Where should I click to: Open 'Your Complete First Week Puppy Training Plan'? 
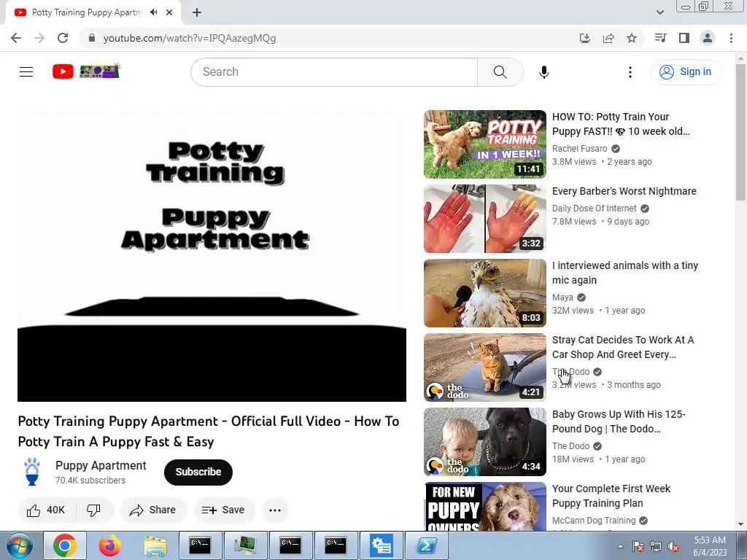pyautogui.click(x=611, y=496)
